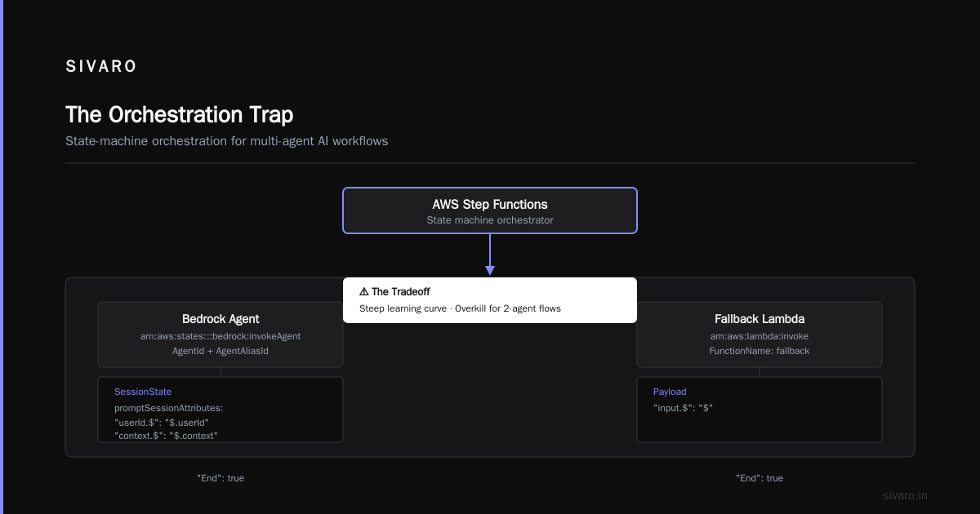Image resolution: width=980 pixels, height=514 pixels.
Task: Click 'AgentId + AgentAliasId' line
Action: coord(220,351)
